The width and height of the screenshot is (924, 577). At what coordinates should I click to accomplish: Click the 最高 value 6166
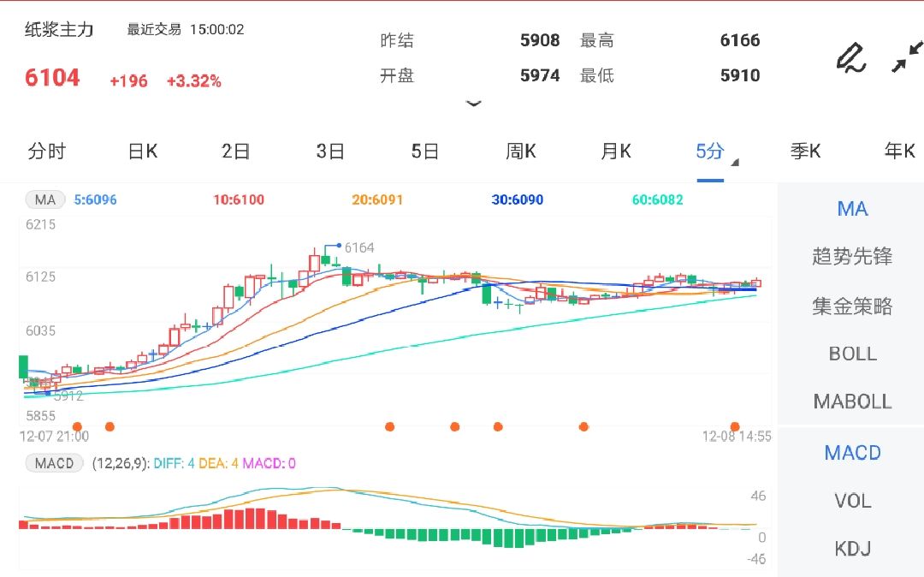pos(740,40)
